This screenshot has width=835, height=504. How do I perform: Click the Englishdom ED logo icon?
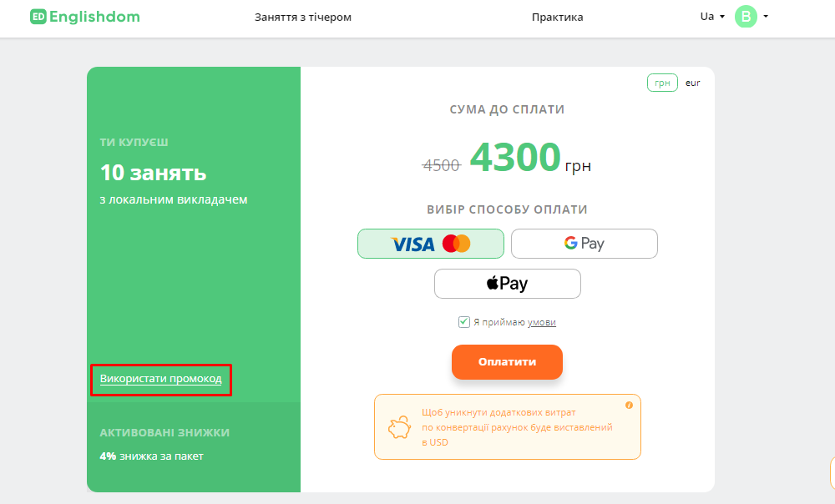[38, 17]
